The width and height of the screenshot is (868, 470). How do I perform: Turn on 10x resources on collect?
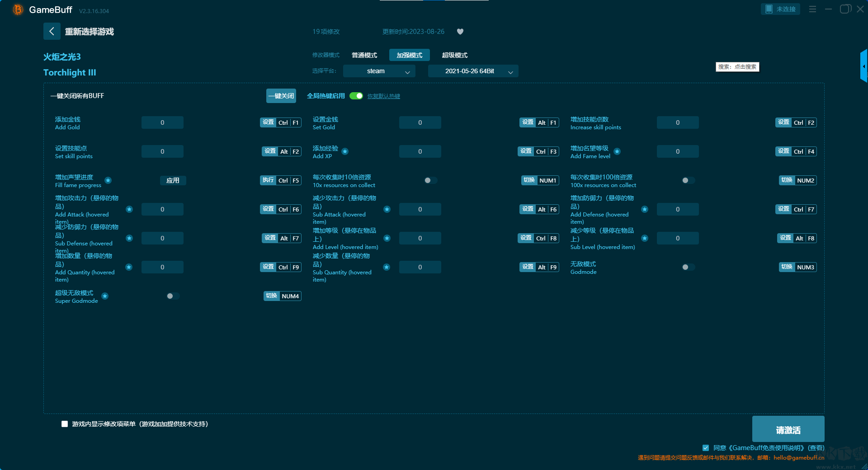430,180
